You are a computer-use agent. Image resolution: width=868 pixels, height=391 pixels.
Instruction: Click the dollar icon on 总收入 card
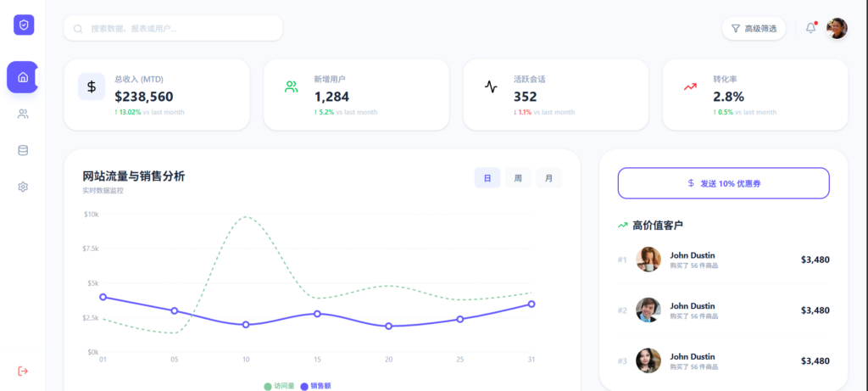click(x=92, y=87)
